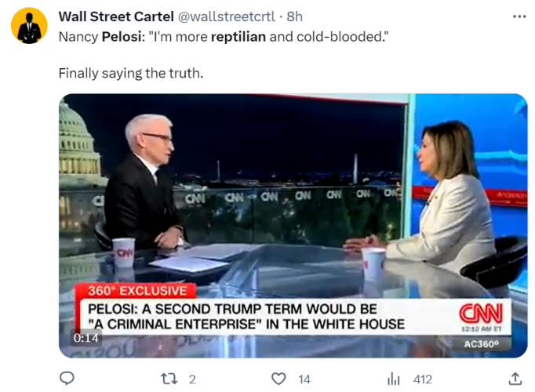Open the three-dot more options menu
This screenshot has width=535, height=392.
(519, 16)
